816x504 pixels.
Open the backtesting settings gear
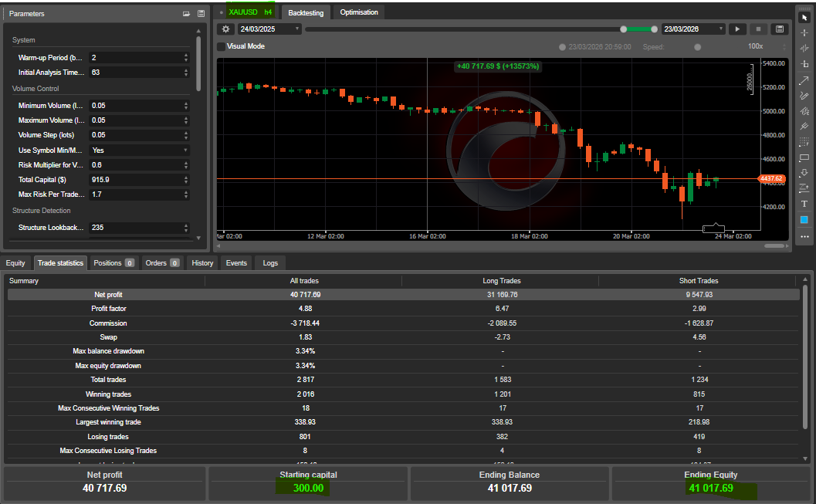tap(225, 29)
